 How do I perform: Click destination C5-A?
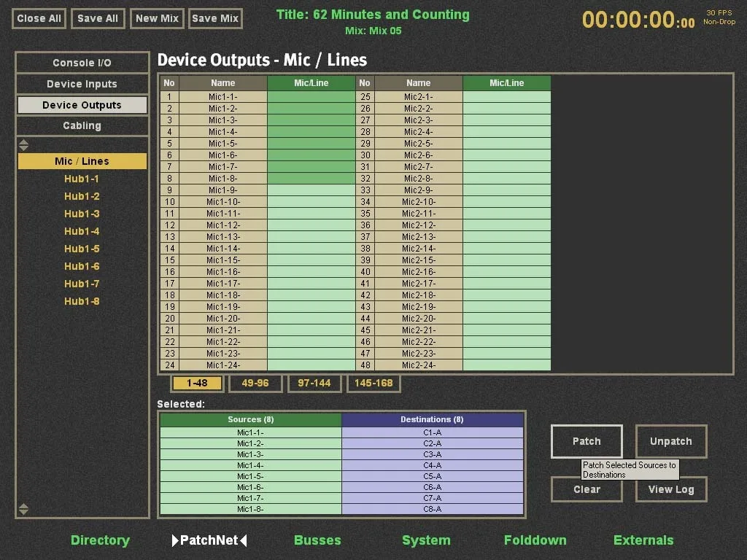point(432,476)
